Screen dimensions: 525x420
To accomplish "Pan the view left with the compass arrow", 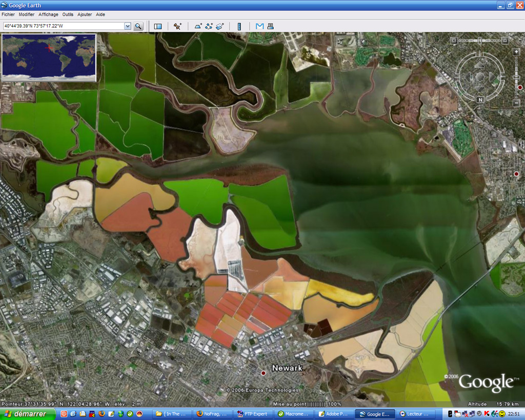I will [x=468, y=77].
